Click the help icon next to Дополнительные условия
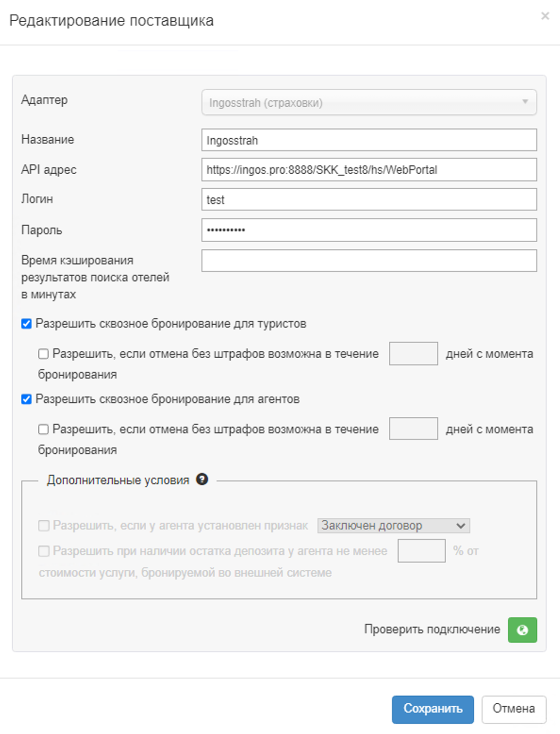This screenshot has width=560, height=734. pos(202,480)
